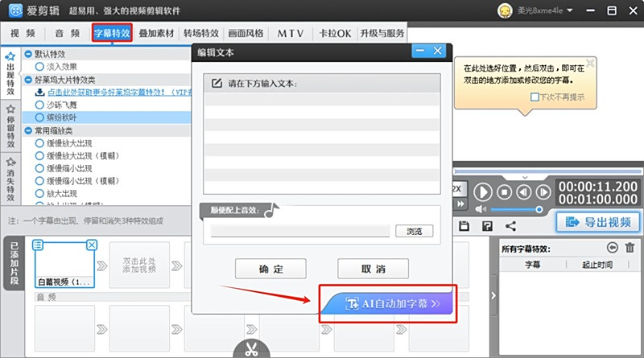Close the yellow hint tooltip
This screenshot has width=644, height=358.
[x=590, y=63]
